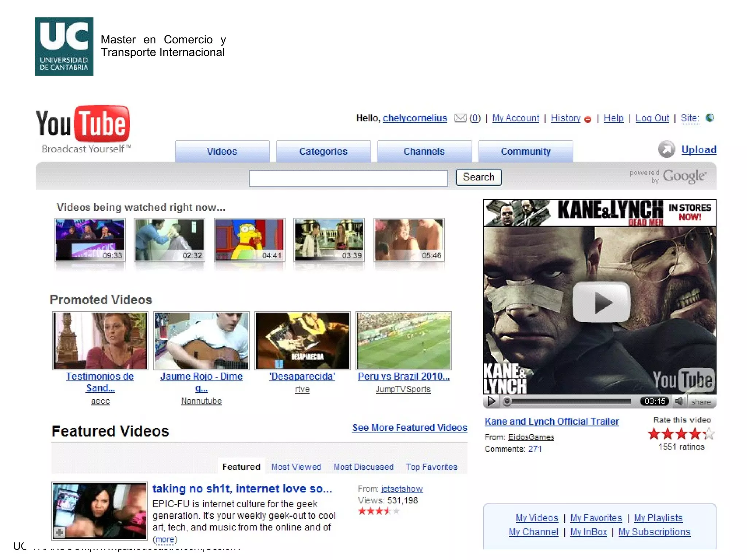The image size is (747, 560).
Task: Select the Top Favorites tab
Action: [431, 467]
